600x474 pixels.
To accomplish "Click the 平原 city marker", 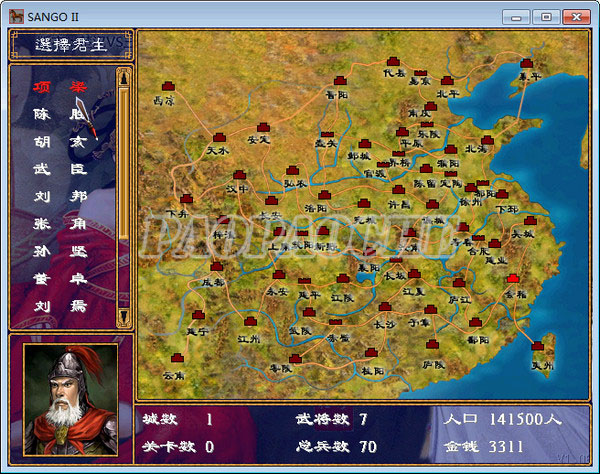I will [x=403, y=132].
